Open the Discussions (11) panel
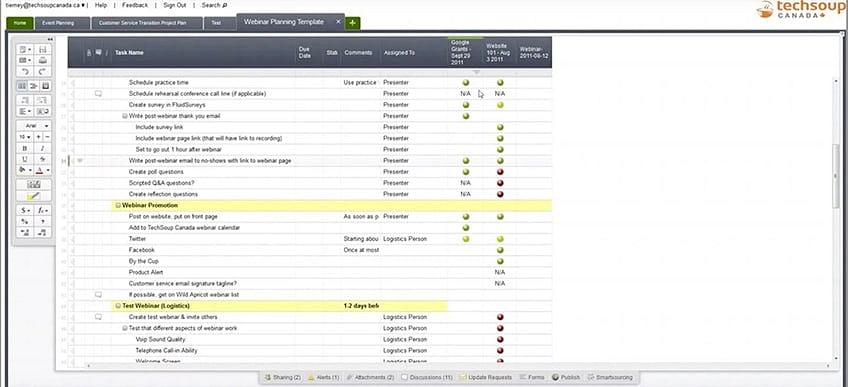Screen dimensions: 848x387 pyautogui.click(x=427, y=377)
